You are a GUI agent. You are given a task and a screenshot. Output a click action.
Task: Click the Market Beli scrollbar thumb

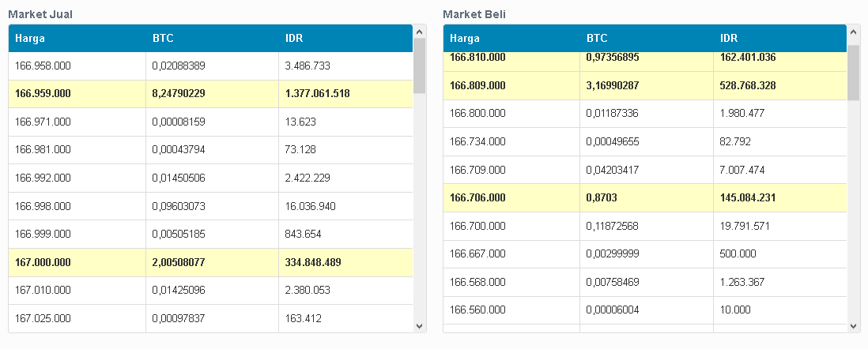point(854,73)
